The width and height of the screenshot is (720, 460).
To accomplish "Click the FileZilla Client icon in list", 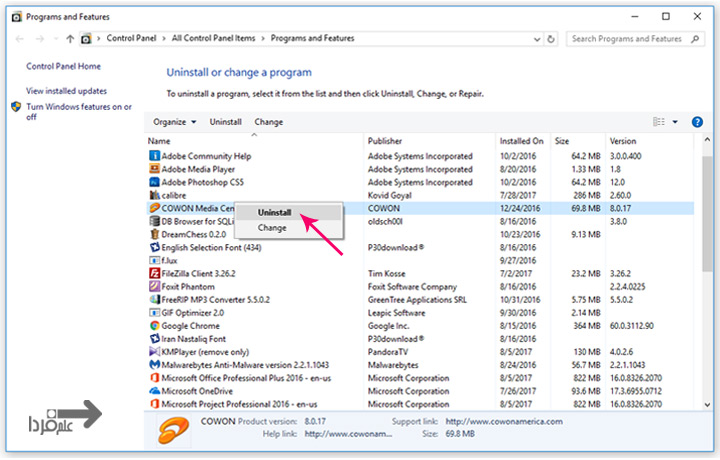I will point(154,273).
